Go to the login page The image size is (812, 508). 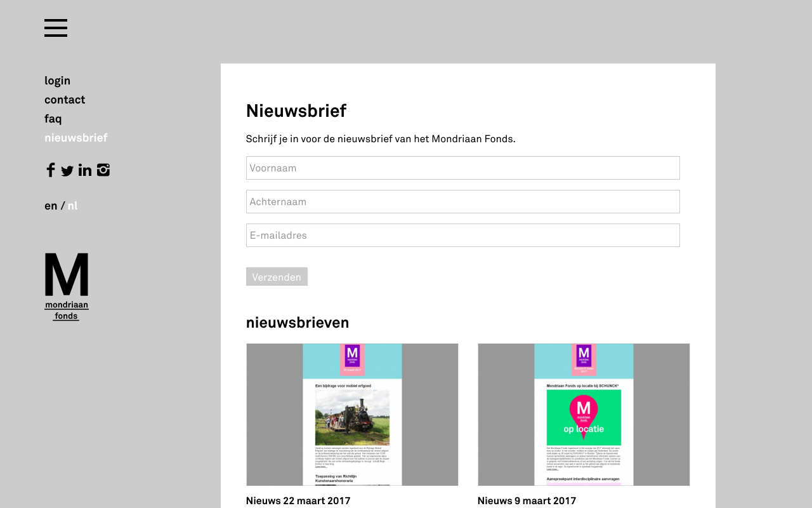pos(57,81)
